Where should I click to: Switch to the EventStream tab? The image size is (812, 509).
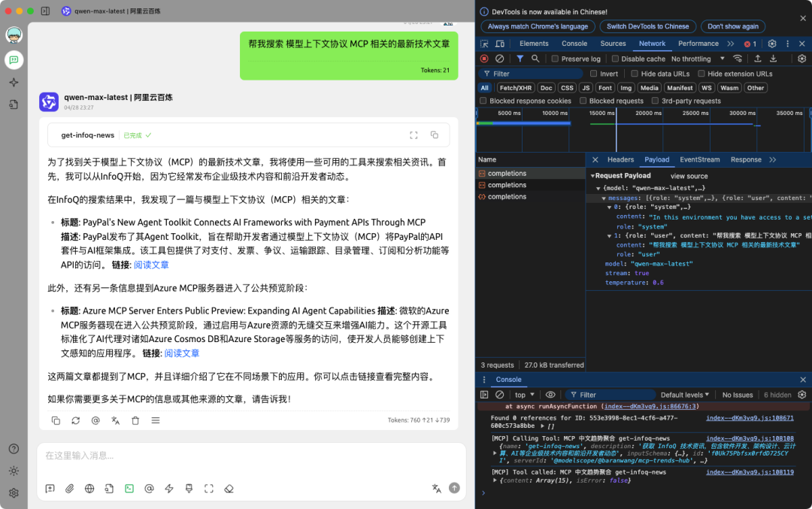click(699, 159)
